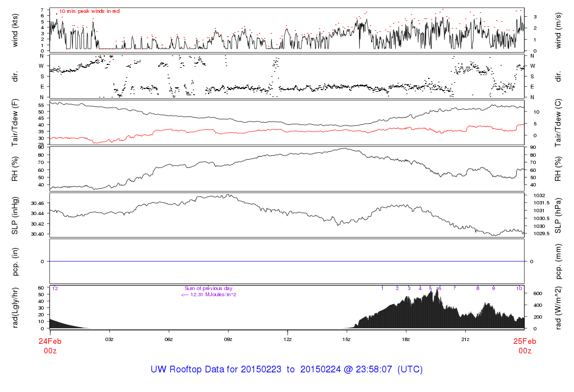
Task: Select the 03z time axis tick label
Action: (109, 339)
